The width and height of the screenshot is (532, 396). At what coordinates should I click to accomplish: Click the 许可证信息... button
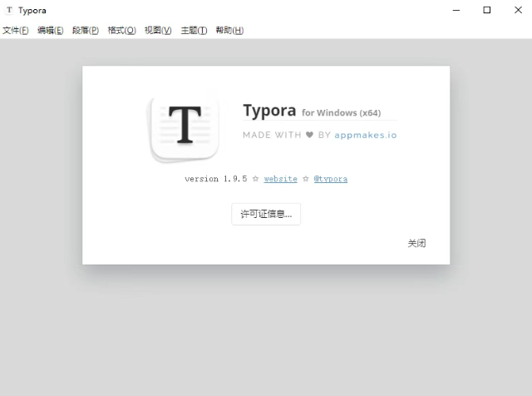coord(266,214)
